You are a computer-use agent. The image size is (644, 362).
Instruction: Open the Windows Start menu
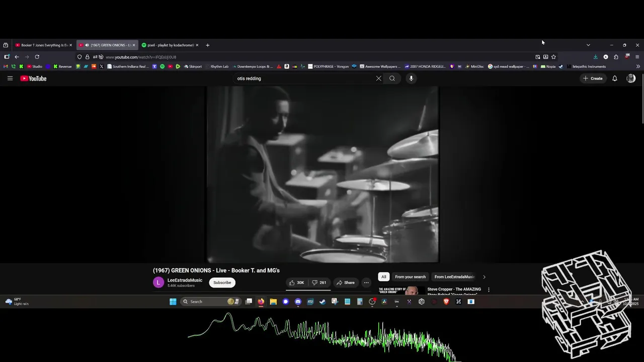click(173, 302)
